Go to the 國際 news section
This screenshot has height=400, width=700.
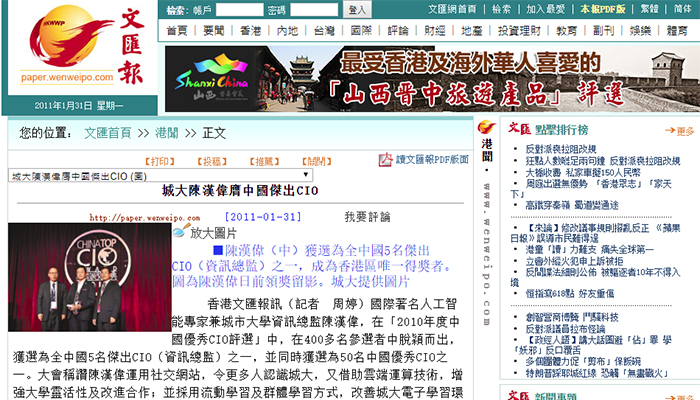pos(361,31)
